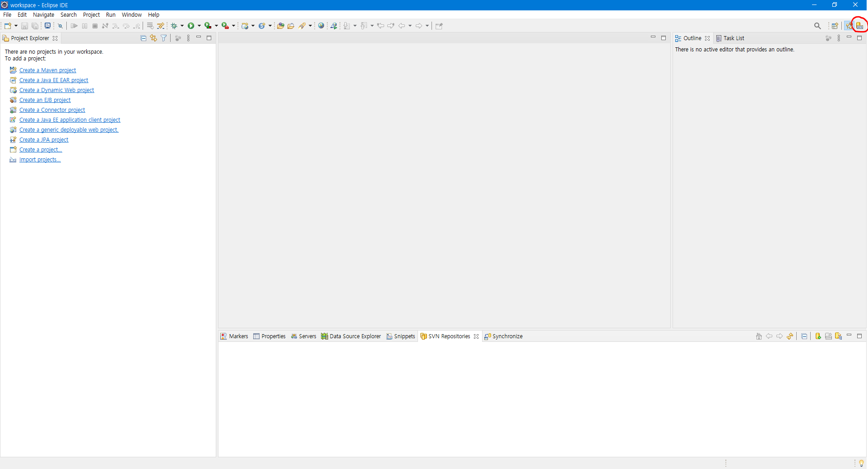Click the Tip of the Day lightbulb

coord(861,463)
